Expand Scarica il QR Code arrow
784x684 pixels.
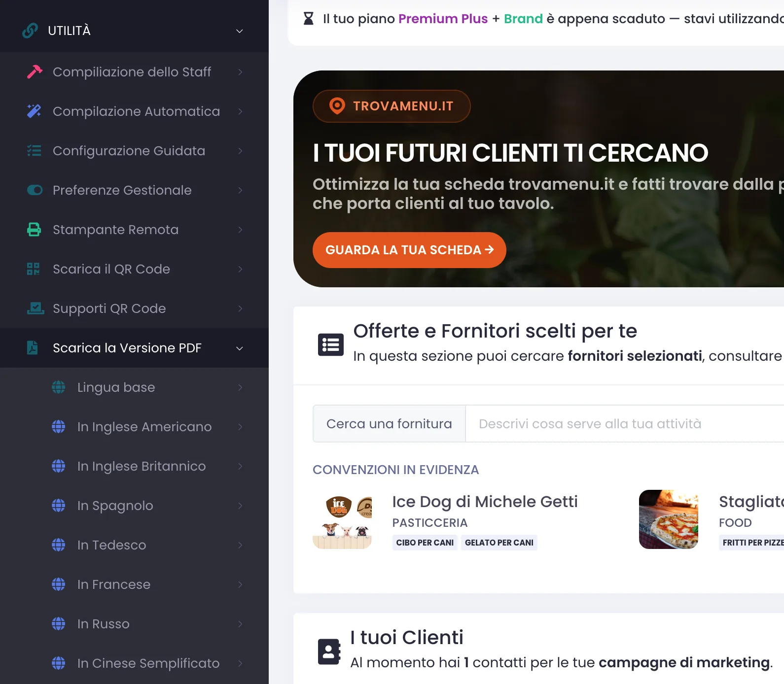point(240,269)
